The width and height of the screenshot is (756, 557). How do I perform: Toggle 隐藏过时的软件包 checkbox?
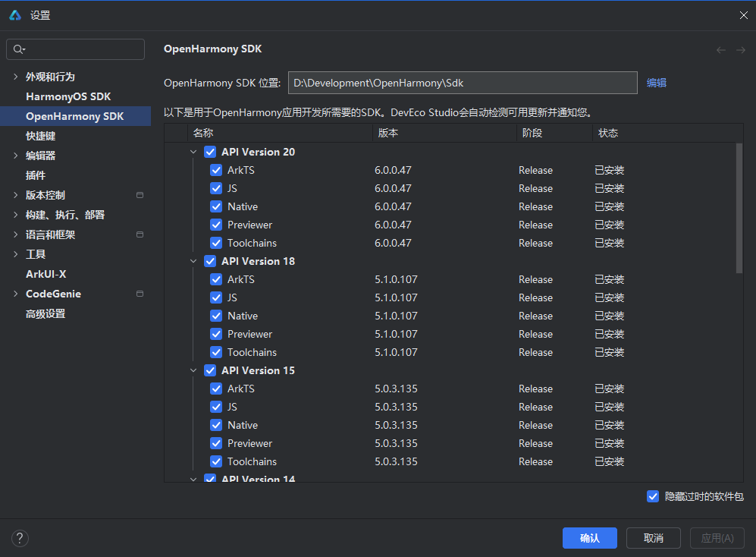pos(653,496)
